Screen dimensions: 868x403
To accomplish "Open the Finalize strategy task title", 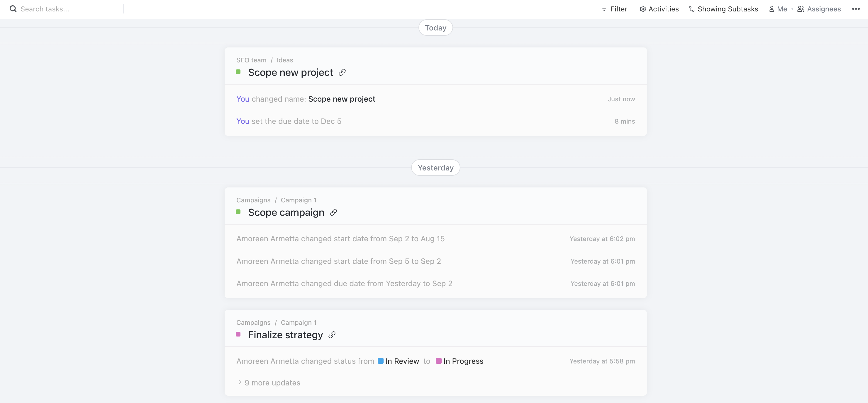I will [285, 335].
